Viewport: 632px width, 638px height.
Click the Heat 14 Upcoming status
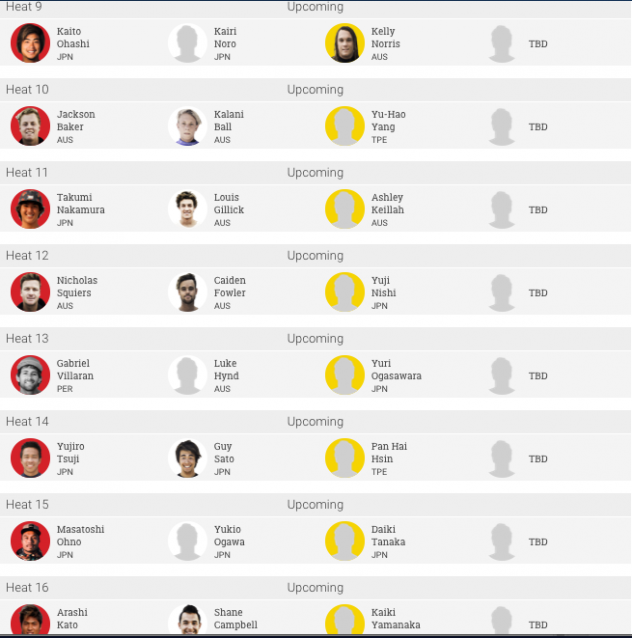coord(315,422)
